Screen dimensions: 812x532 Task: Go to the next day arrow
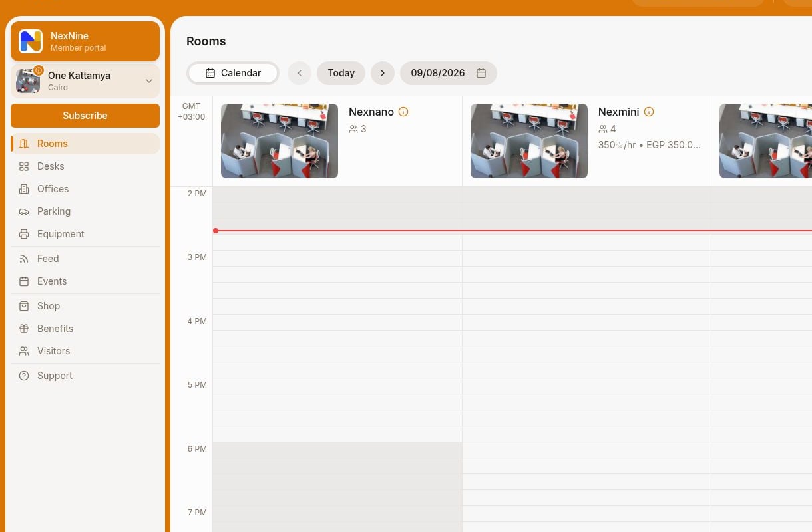pos(383,73)
